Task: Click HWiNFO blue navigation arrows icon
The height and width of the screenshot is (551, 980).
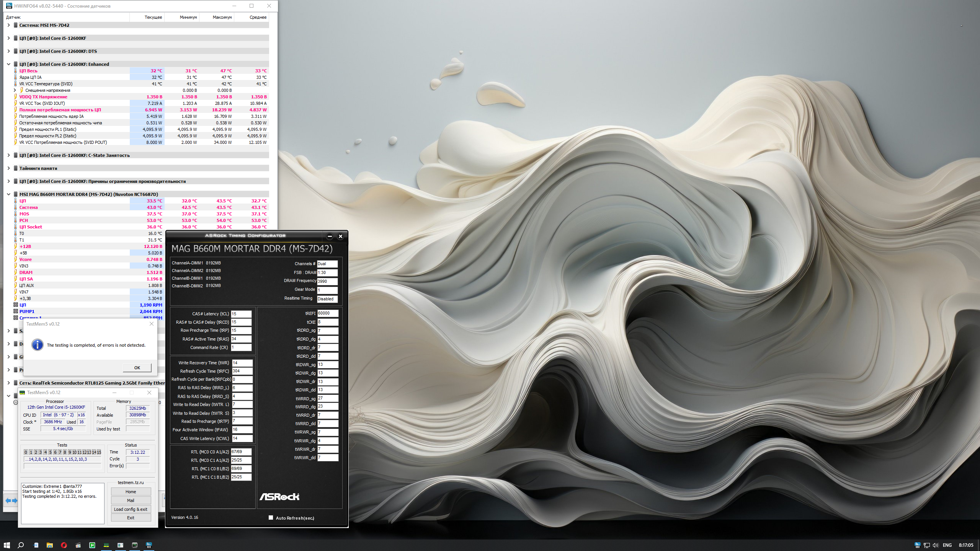Action: [11, 500]
